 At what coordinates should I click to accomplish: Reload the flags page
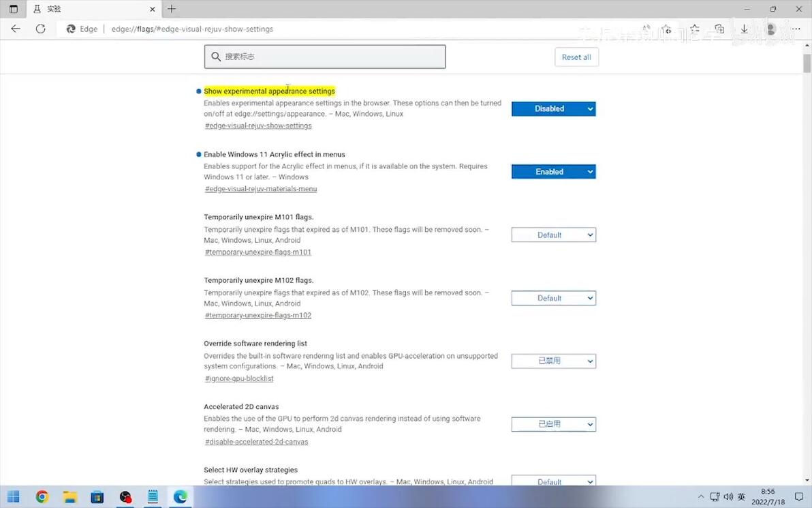tap(40, 29)
